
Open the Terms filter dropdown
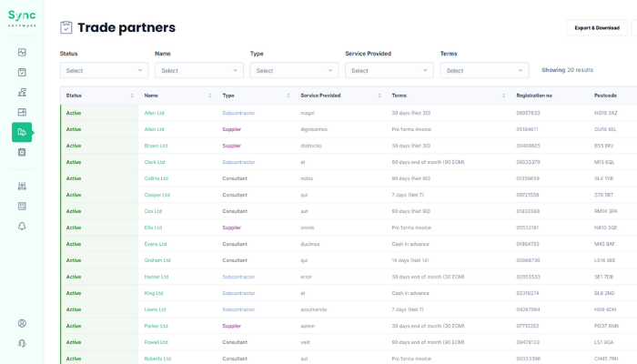click(x=483, y=70)
